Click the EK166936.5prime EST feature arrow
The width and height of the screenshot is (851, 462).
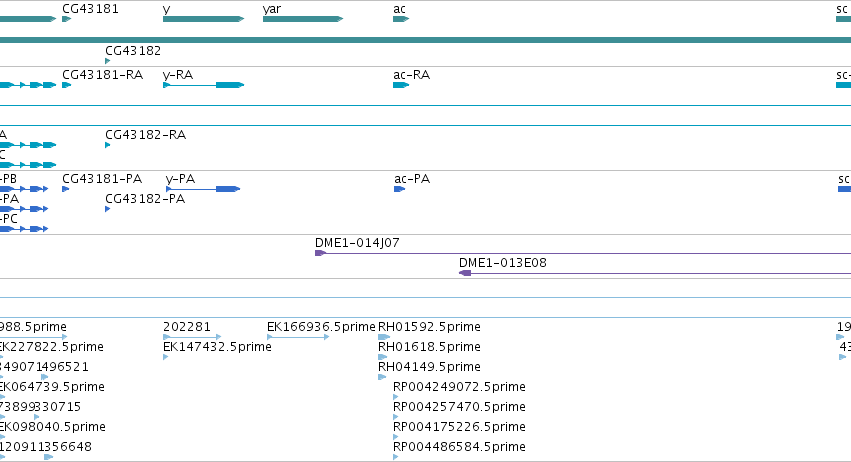click(x=298, y=337)
